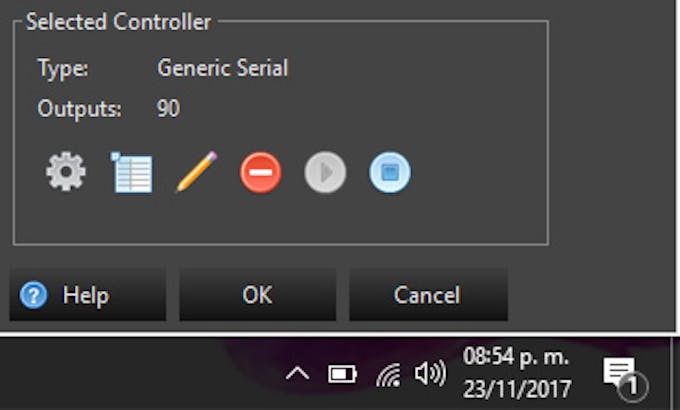Select the "Outputs:" label text
The width and height of the screenshot is (680, 410).
79,109
